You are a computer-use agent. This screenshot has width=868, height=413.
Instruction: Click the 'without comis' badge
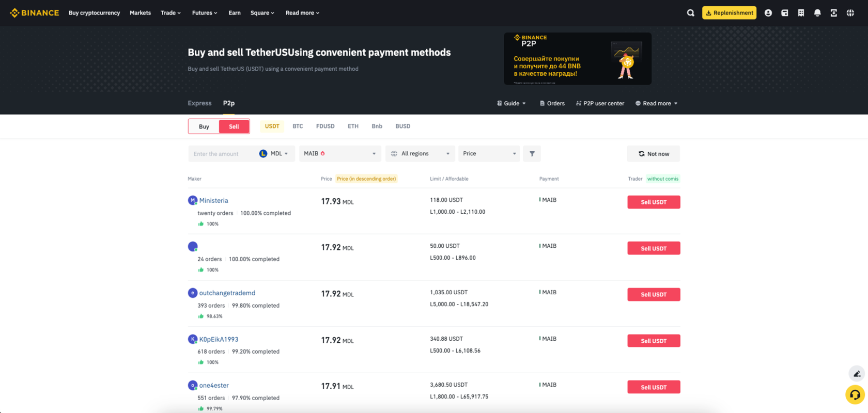pos(663,179)
